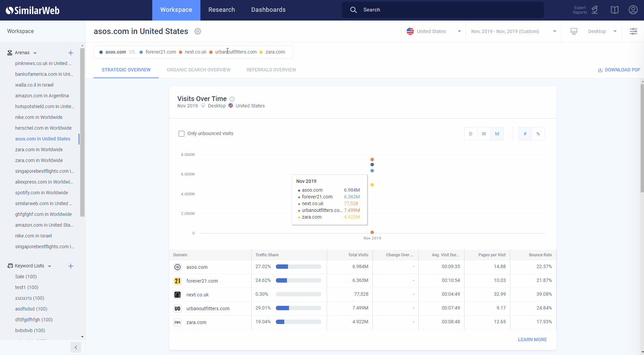644x355 pixels.
Task: Open the United States country selector
Action: click(x=433, y=31)
